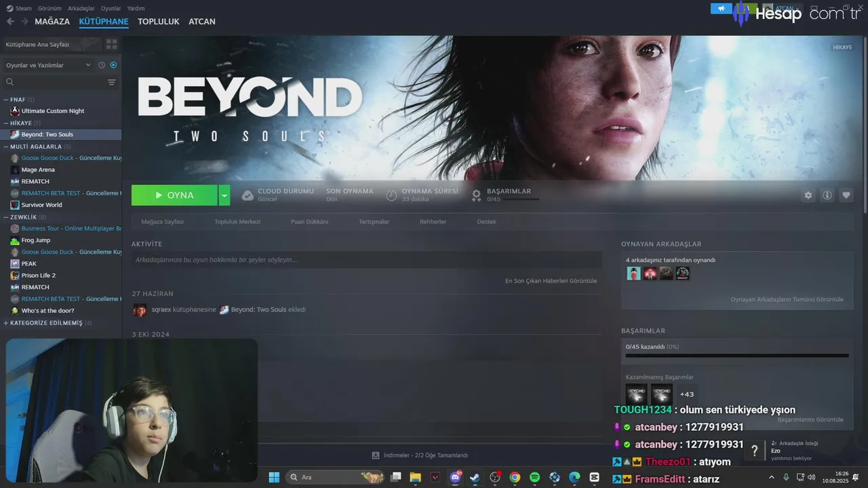868x488 pixels.
Task: Open the ATCAN profile tab
Action: pos(202,22)
